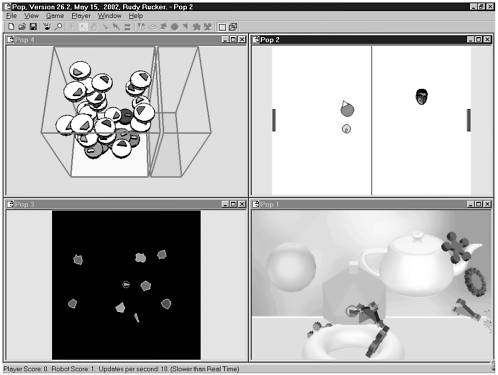This screenshot has width=498, height=375.
Task: Open the Help menu
Action: [x=136, y=16]
